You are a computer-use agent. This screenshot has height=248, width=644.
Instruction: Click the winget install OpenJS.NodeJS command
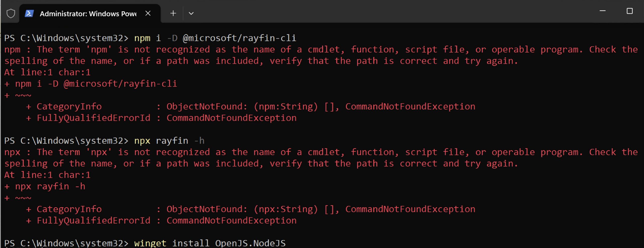210,243
